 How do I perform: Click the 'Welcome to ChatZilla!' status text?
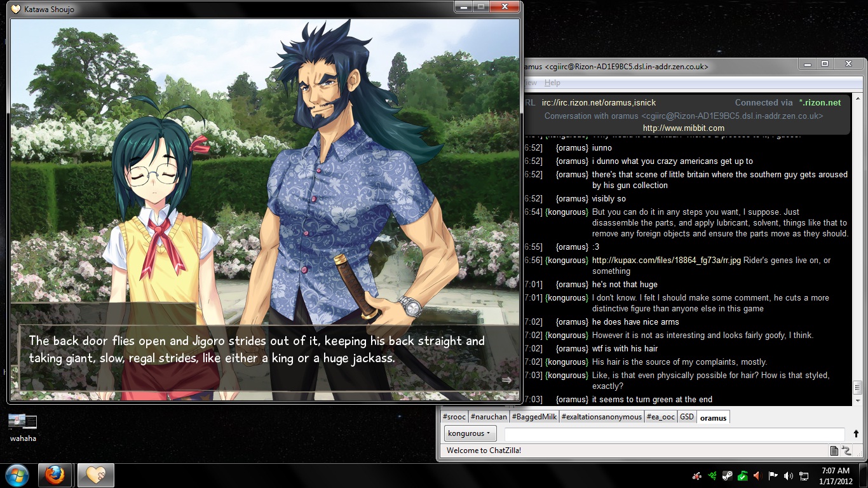tap(484, 451)
